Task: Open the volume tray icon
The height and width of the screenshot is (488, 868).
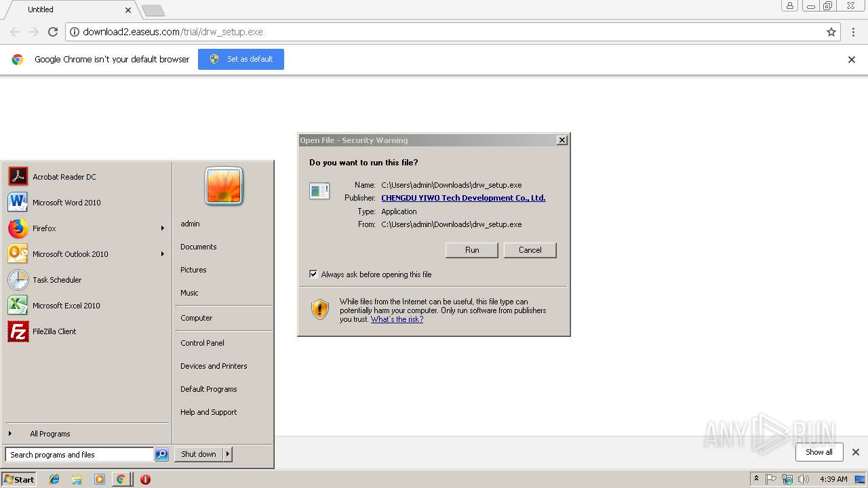Action: click(x=804, y=479)
